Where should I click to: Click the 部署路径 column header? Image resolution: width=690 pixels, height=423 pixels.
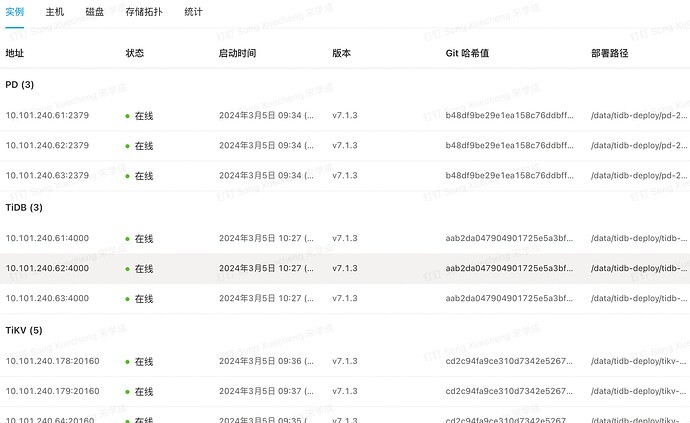click(x=609, y=53)
